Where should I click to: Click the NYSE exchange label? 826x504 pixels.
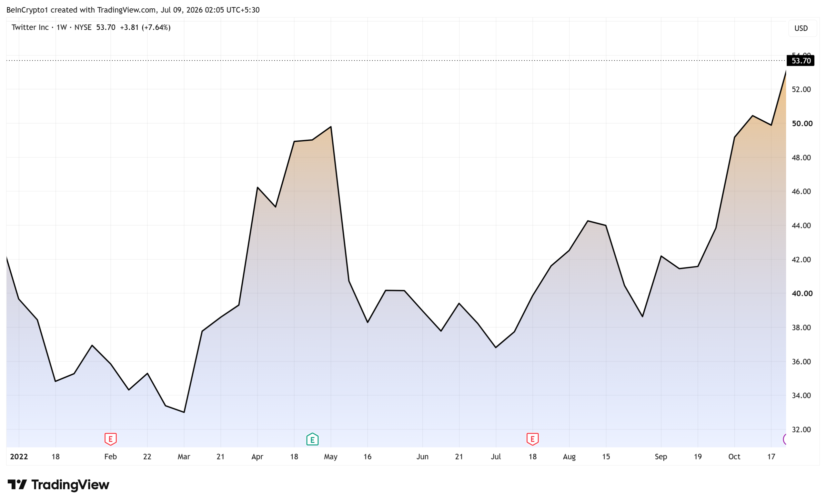pyautogui.click(x=83, y=27)
